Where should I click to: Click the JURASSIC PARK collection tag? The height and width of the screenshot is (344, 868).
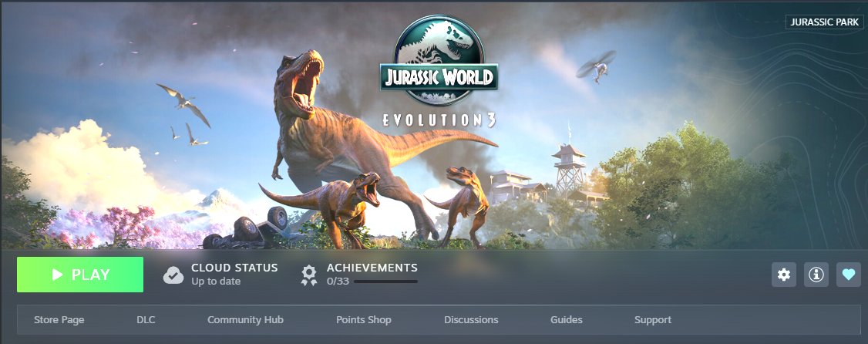point(825,22)
